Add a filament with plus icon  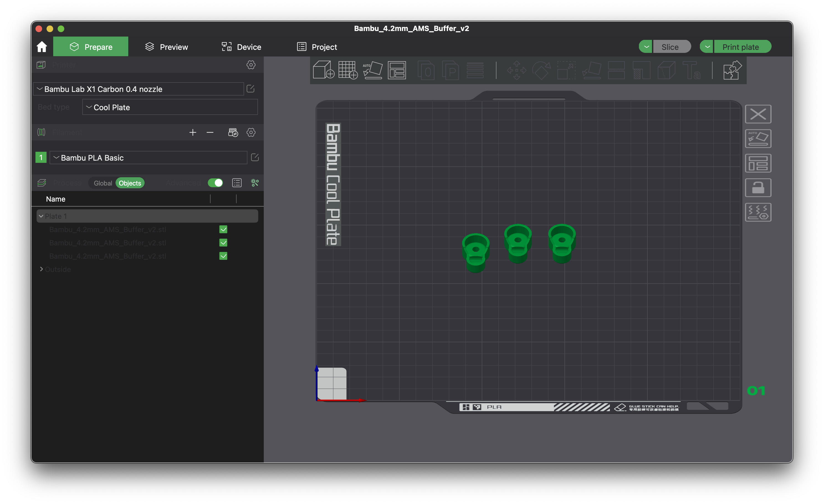click(193, 132)
